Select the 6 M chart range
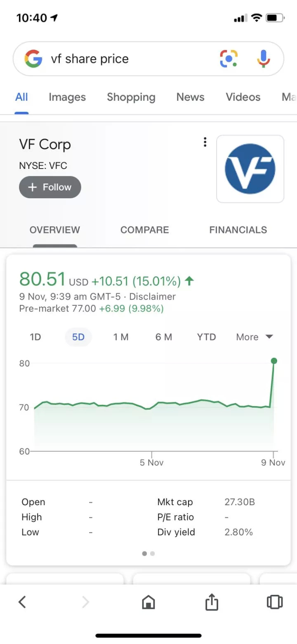This screenshot has width=297, height=644. click(x=163, y=337)
